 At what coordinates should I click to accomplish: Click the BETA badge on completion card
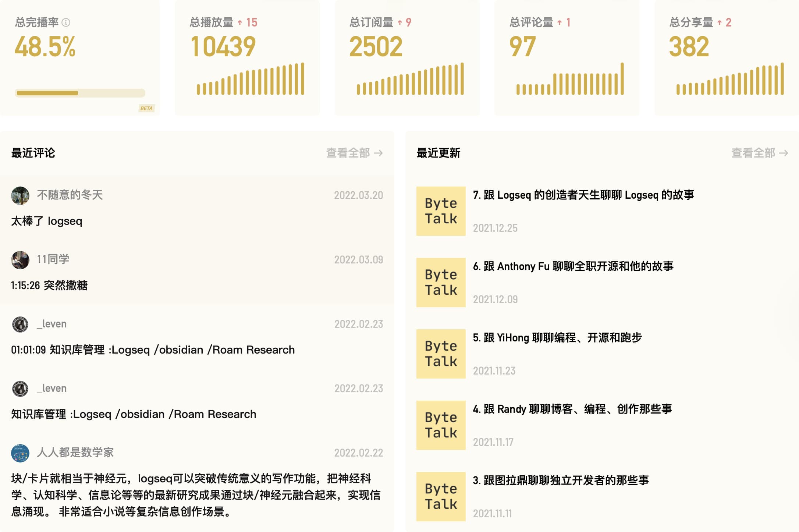146,108
